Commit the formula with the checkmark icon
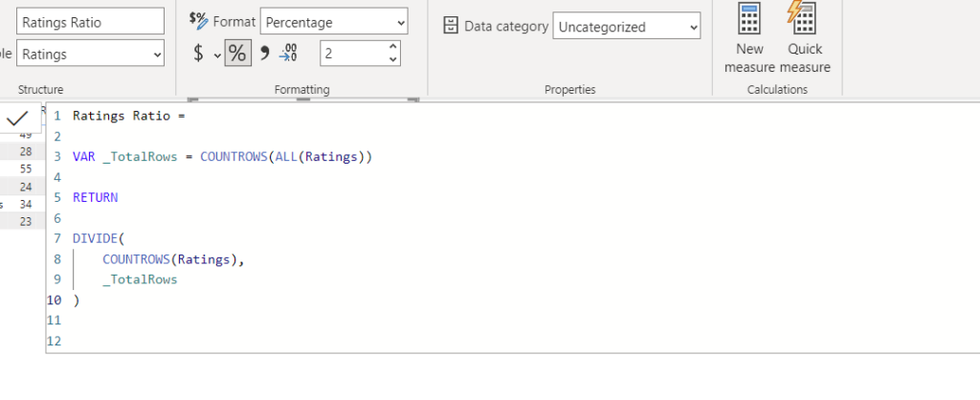The width and height of the screenshot is (980, 400). [x=17, y=119]
